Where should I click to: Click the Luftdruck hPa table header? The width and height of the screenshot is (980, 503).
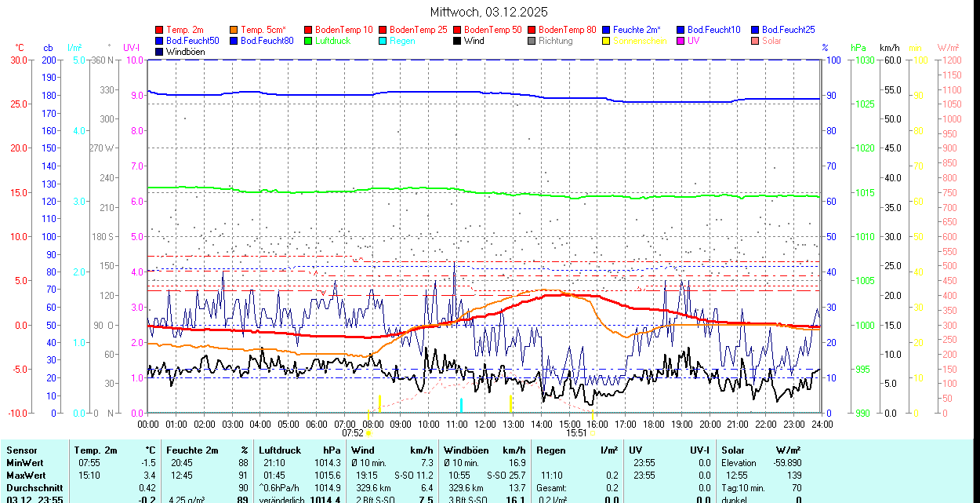(x=299, y=450)
